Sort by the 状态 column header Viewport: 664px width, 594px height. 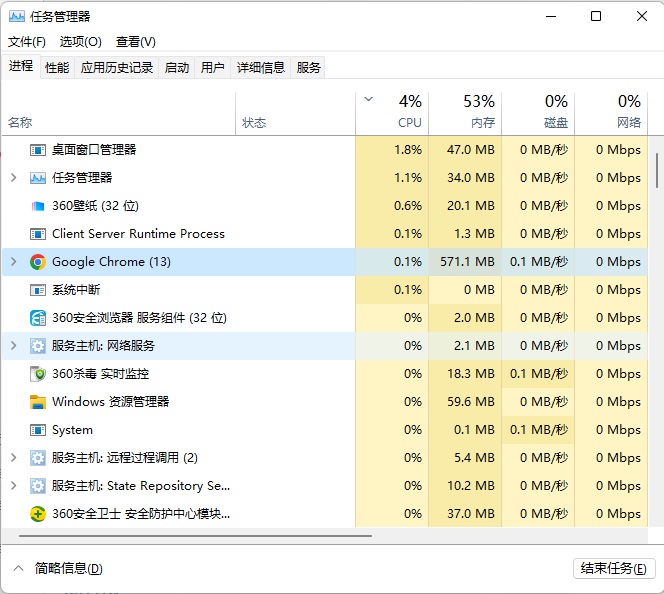pyautogui.click(x=295, y=113)
